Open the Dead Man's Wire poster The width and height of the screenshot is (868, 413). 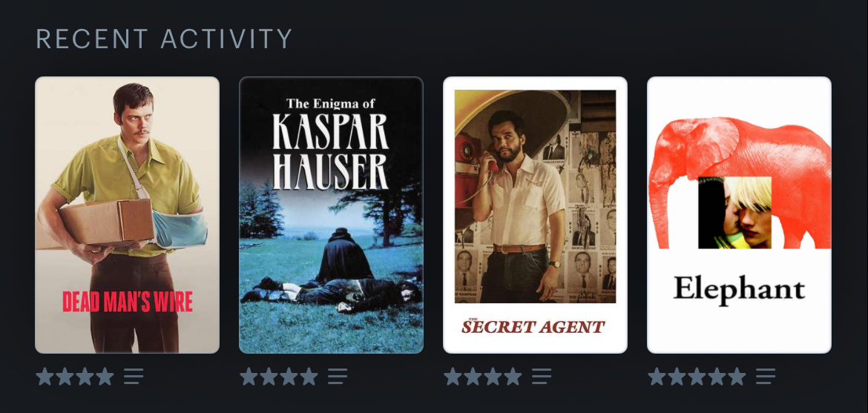point(128,215)
